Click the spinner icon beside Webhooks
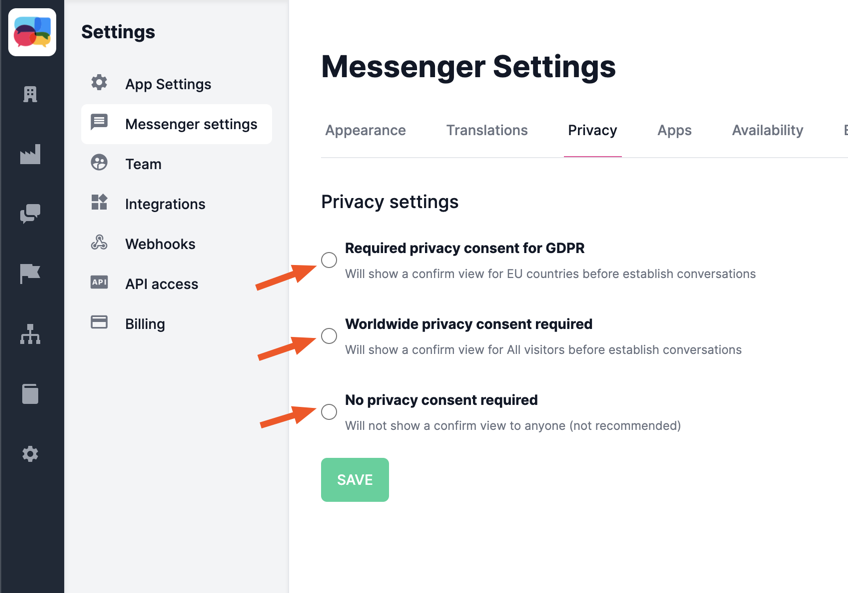848x593 pixels. tap(99, 243)
